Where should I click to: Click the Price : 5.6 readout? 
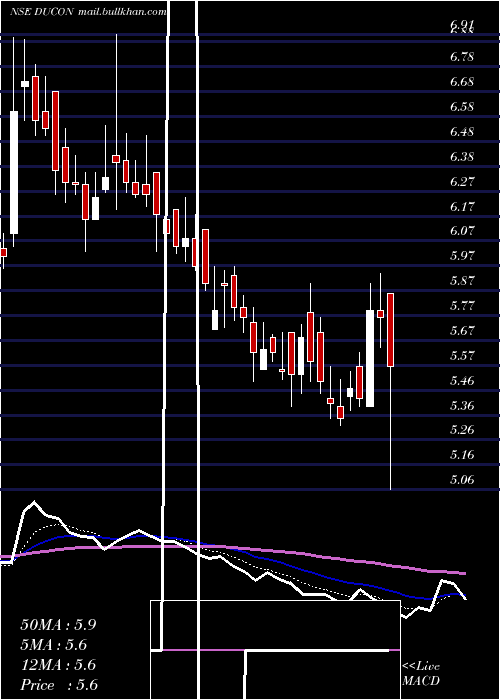point(59,685)
